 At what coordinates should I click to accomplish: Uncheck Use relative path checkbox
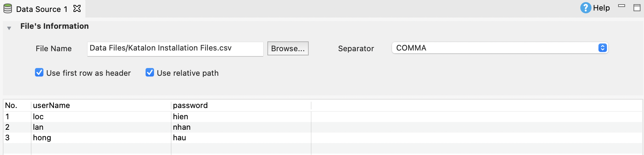pos(150,73)
